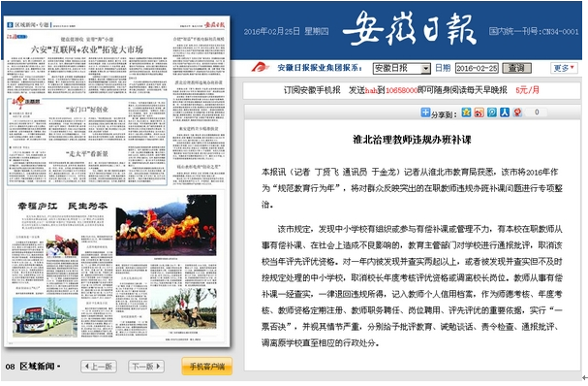This screenshot has height=386, width=588.
Task: Open the 家门口好创业 article on page
Action: [x=87, y=110]
